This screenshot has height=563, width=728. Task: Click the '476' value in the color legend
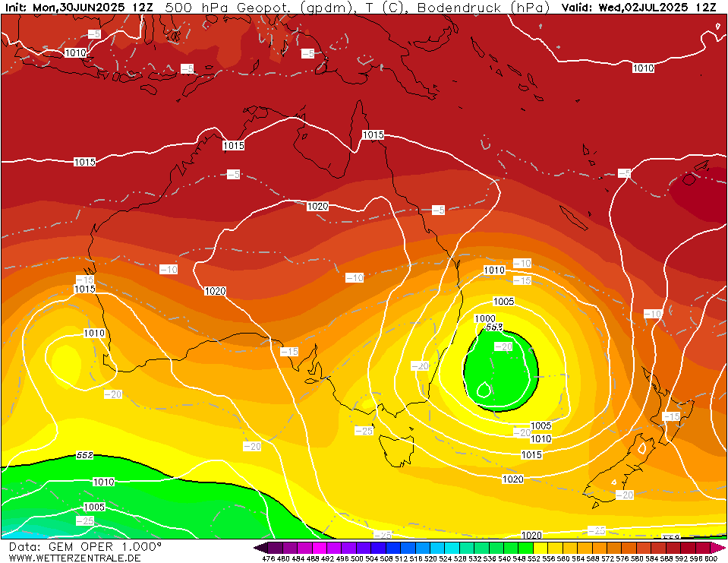[269, 558]
